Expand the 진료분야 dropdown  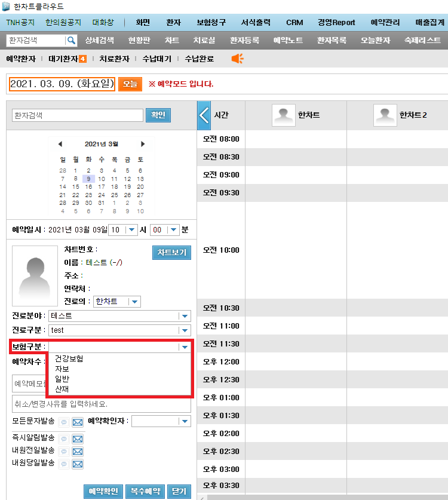pos(185,316)
